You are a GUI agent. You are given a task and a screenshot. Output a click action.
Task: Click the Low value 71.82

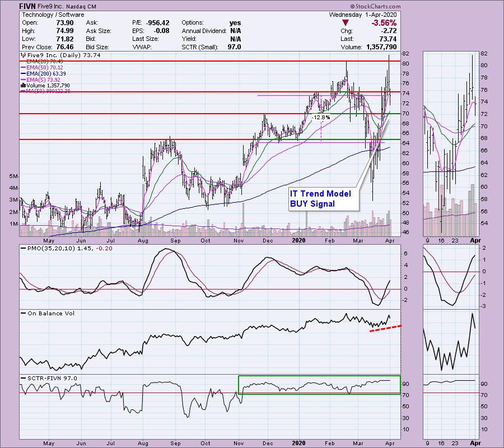[x=65, y=39]
